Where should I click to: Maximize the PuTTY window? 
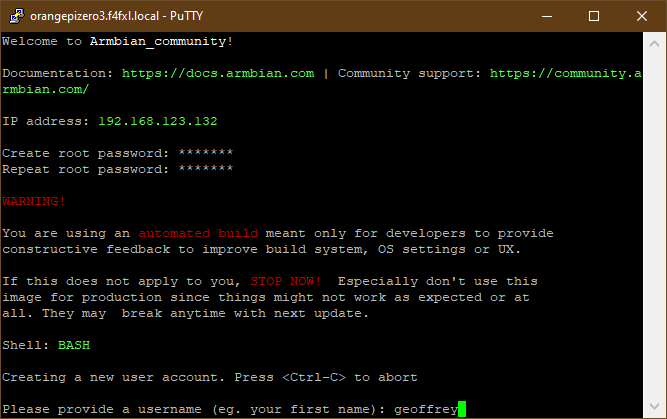pos(594,16)
